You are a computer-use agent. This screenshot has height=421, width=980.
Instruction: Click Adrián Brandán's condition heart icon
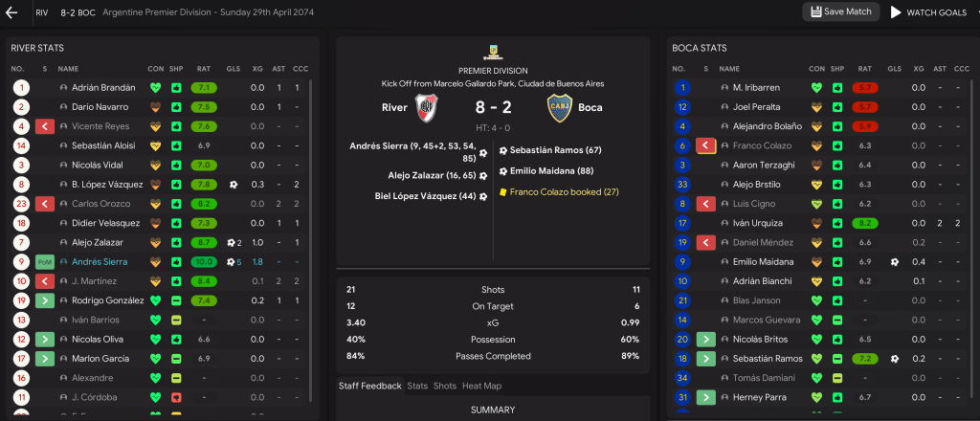(x=155, y=88)
